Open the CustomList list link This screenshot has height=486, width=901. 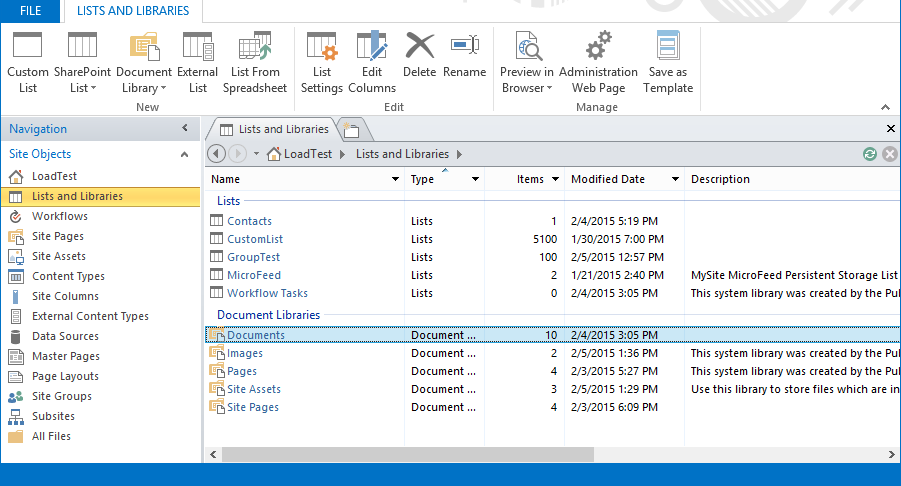(255, 239)
